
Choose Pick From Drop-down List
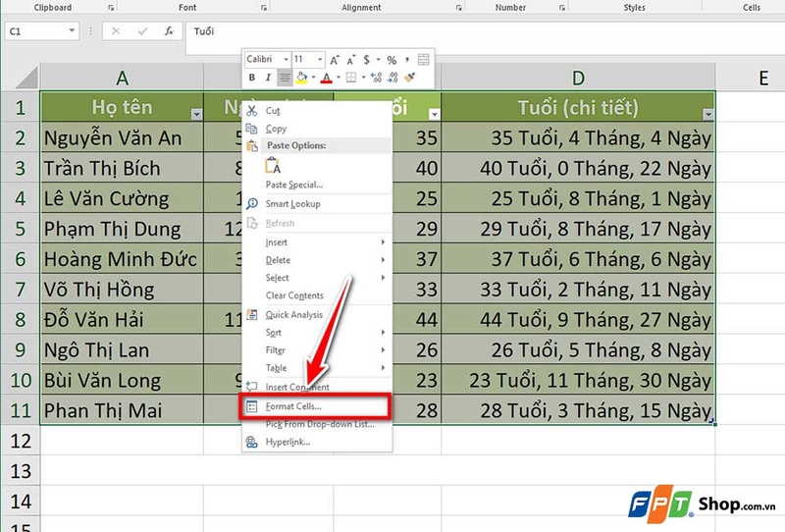(317, 424)
